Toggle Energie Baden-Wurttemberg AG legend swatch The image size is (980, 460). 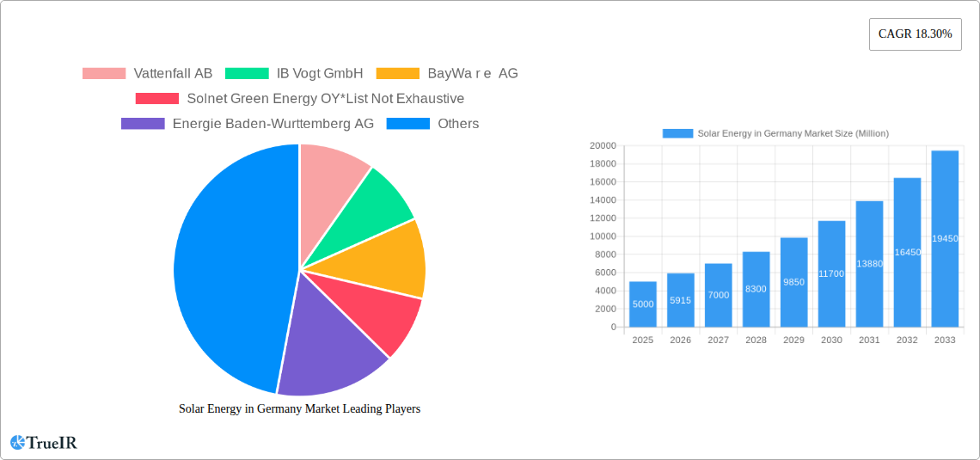143,123
